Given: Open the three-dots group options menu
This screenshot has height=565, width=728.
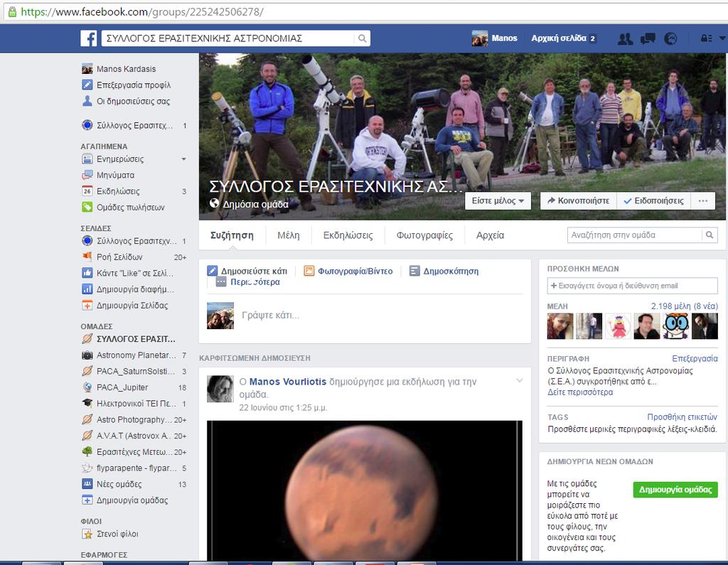Looking at the screenshot, I should coord(703,200).
